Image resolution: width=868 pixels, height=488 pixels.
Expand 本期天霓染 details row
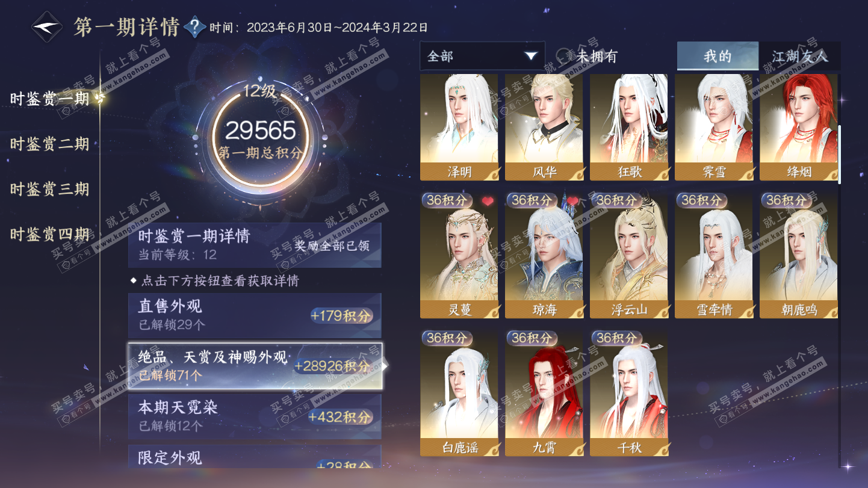click(255, 416)
